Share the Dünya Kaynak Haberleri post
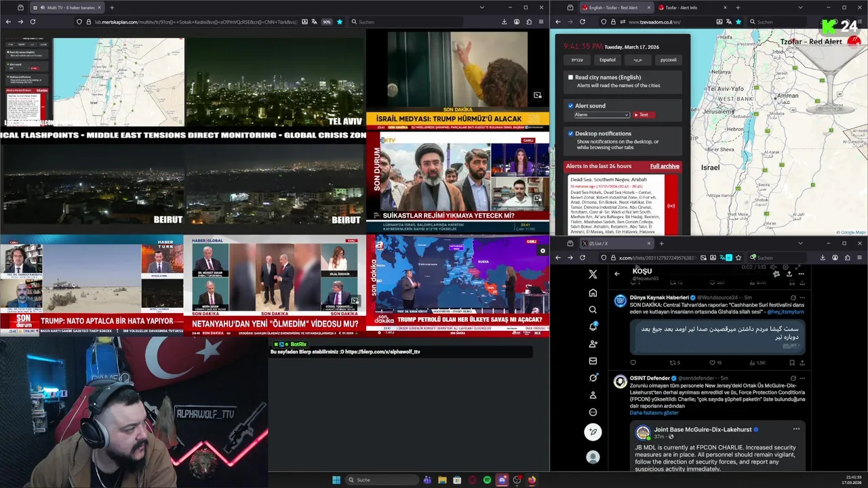This screenshot has height=488, width=868. 802,363
